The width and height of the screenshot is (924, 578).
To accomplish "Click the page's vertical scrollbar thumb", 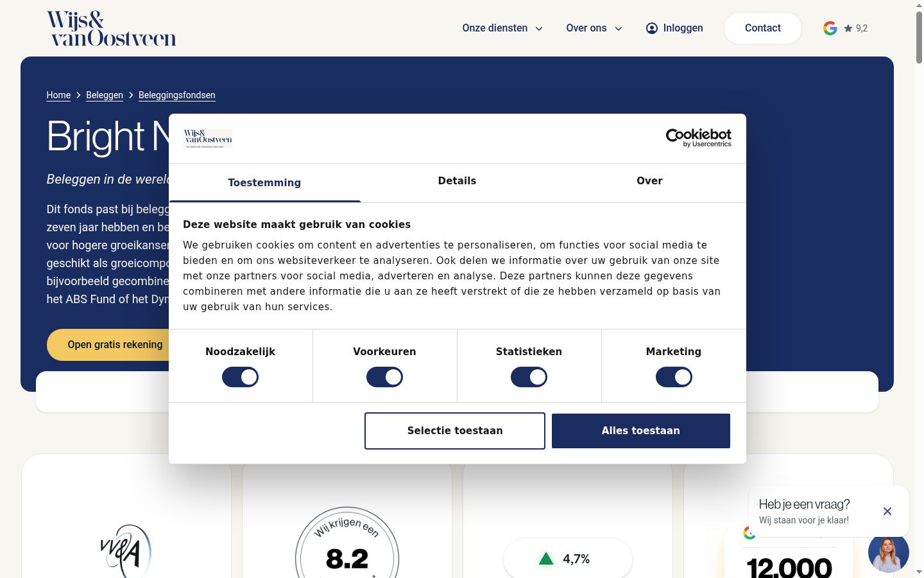I will [919, 37].
